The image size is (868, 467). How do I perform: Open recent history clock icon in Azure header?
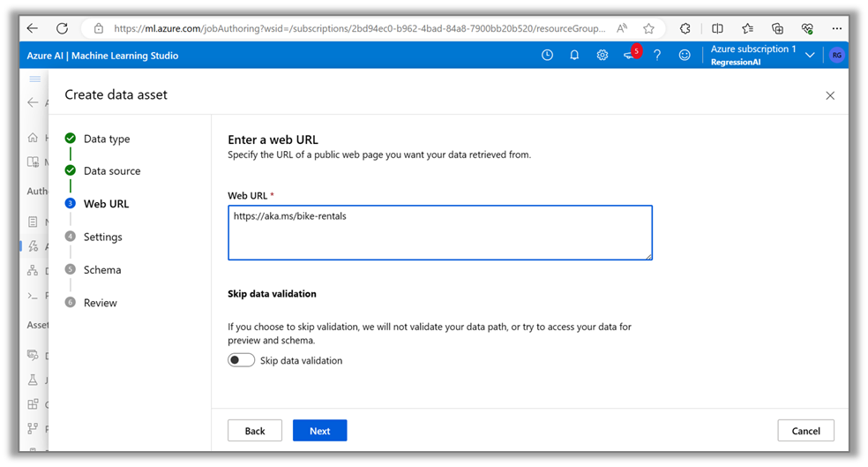tap(547, 55)
